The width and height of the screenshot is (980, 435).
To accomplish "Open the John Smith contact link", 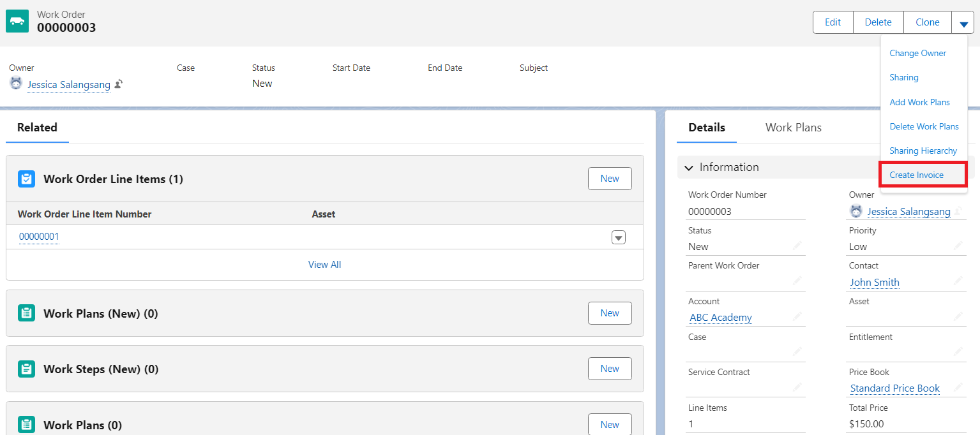I will (874, 282).
